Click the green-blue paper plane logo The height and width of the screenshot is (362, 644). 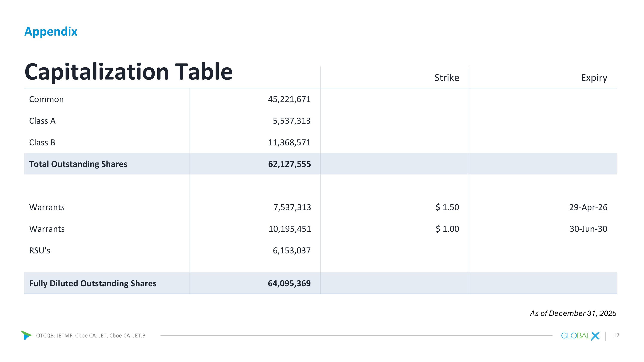[26, 335]
